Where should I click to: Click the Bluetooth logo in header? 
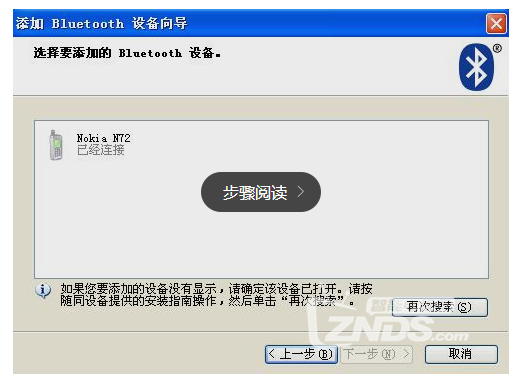coord(477,67)
